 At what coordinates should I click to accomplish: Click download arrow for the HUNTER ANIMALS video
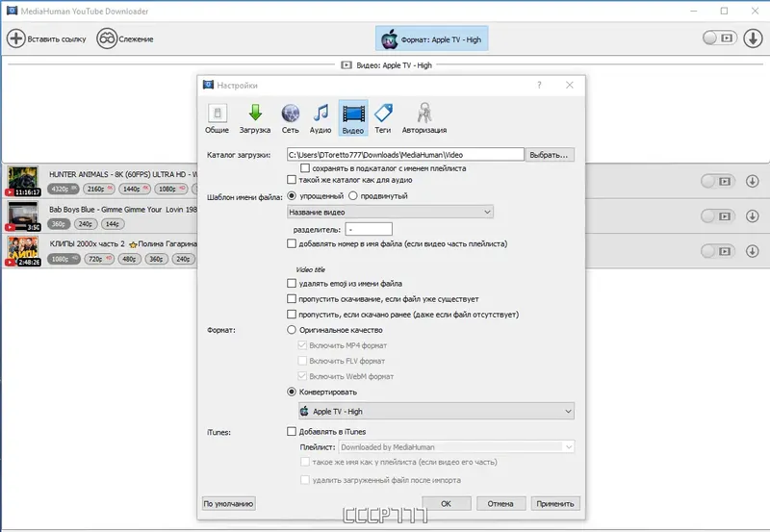click(753, 181)
